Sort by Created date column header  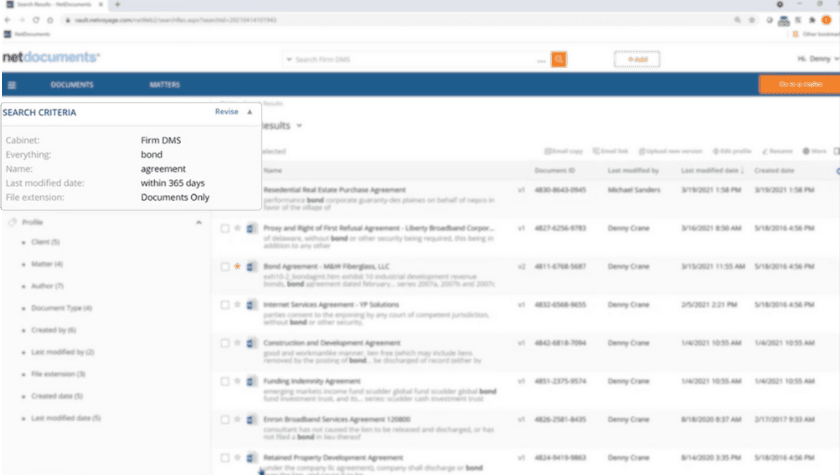774,170
